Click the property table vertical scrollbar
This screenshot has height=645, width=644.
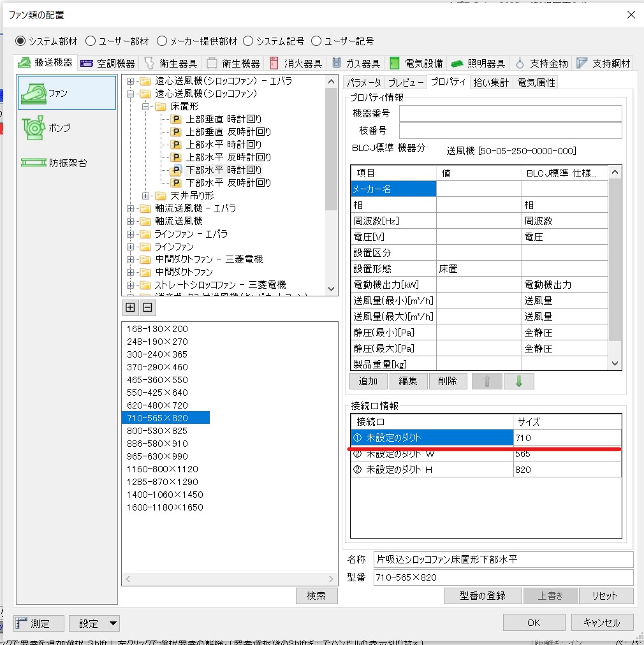[x=615, y=268]
